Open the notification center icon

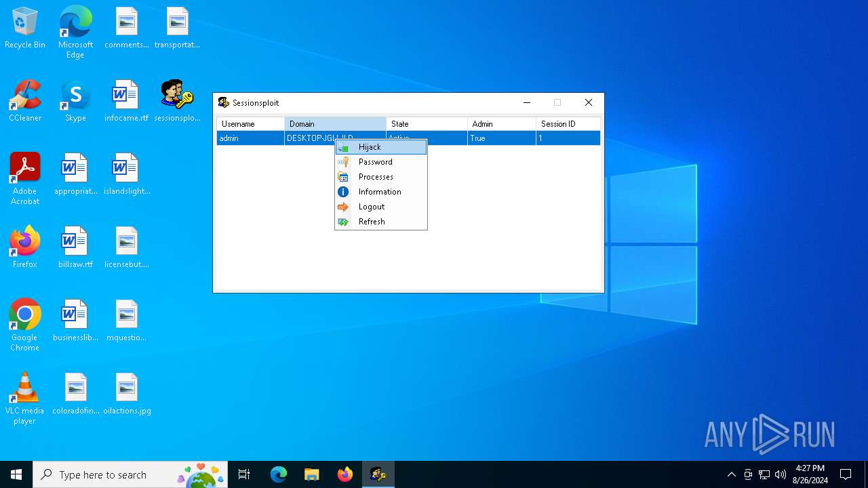click(846, 474)
